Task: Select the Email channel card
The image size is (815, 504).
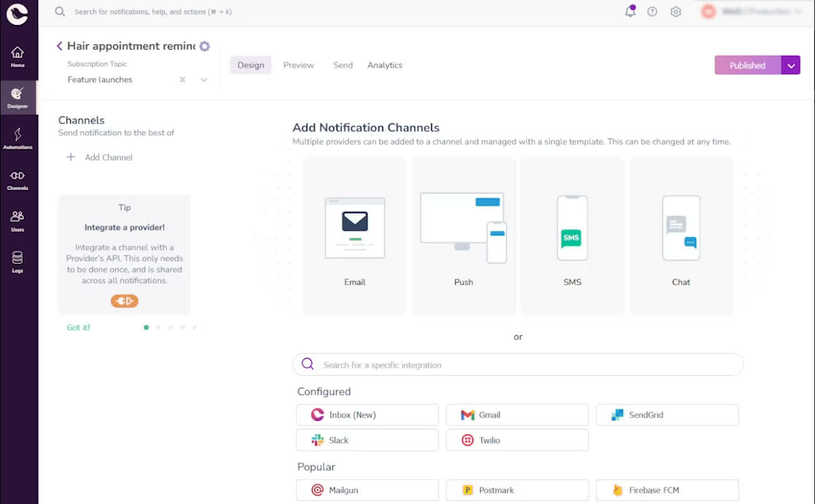Action: pos(355,236)
